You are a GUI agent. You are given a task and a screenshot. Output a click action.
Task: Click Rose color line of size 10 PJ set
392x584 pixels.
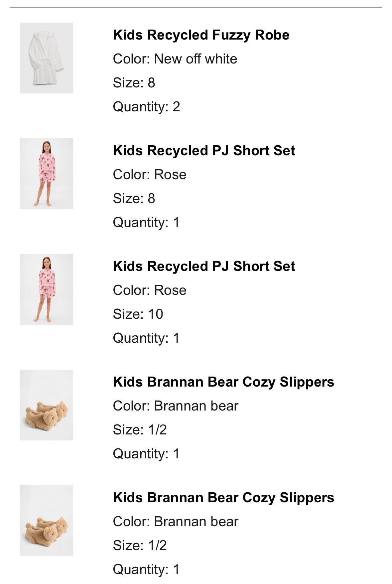[149, 290]
